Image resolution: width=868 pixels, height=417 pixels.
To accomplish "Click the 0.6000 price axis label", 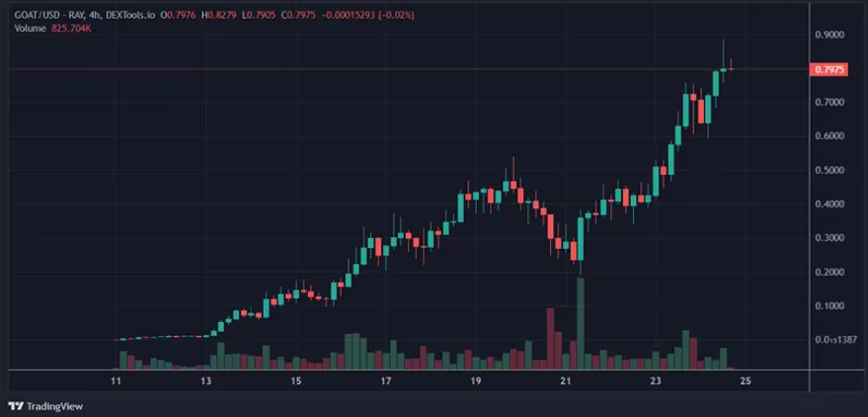I will click(829, 136).
